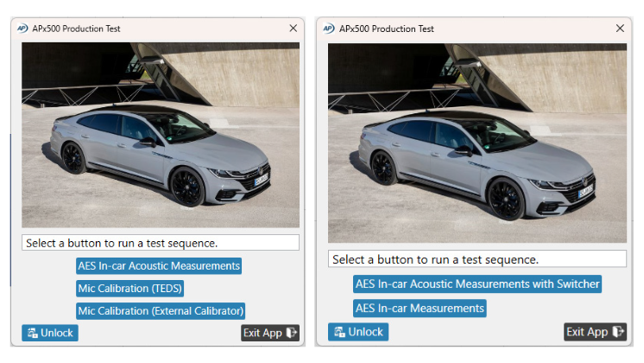
Task: Click the lock icon on the left window's Unlock button
Action: click(32, 333)
